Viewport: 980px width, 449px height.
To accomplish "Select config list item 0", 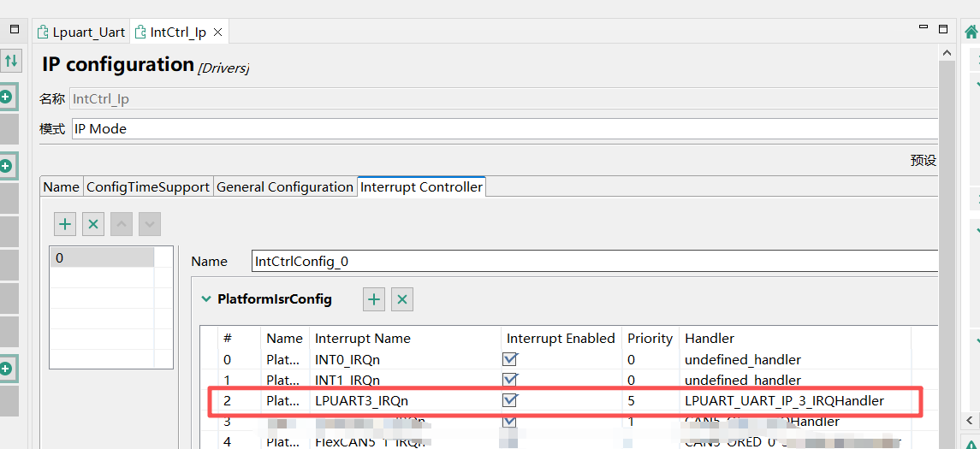I will [102, 257].
